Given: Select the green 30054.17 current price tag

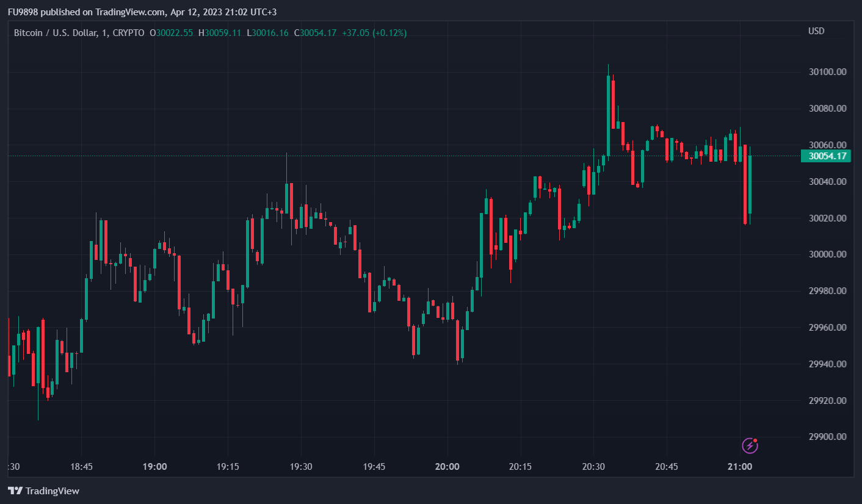Looking at the screenshot, I should click(x=825, y=156).
